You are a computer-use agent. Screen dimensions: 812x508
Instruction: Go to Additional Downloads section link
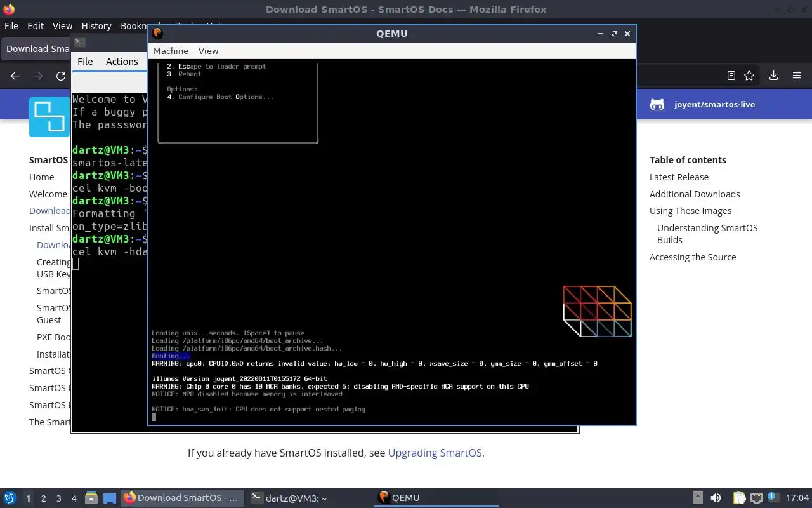(695, 194)
